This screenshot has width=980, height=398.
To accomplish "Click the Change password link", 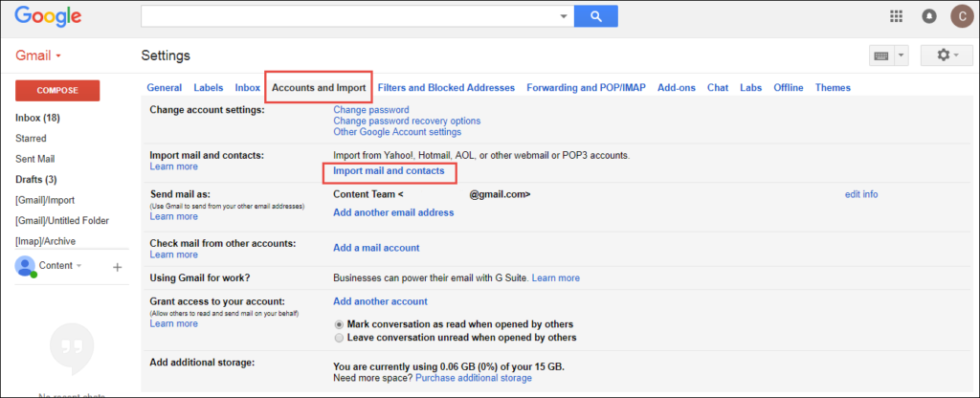I will (371, 110).
